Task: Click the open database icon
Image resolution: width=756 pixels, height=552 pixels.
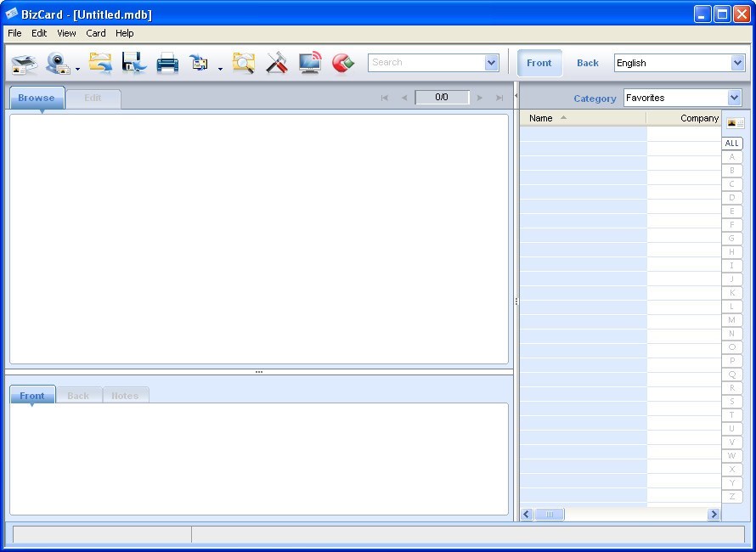Action: click(x=100, y=62)
